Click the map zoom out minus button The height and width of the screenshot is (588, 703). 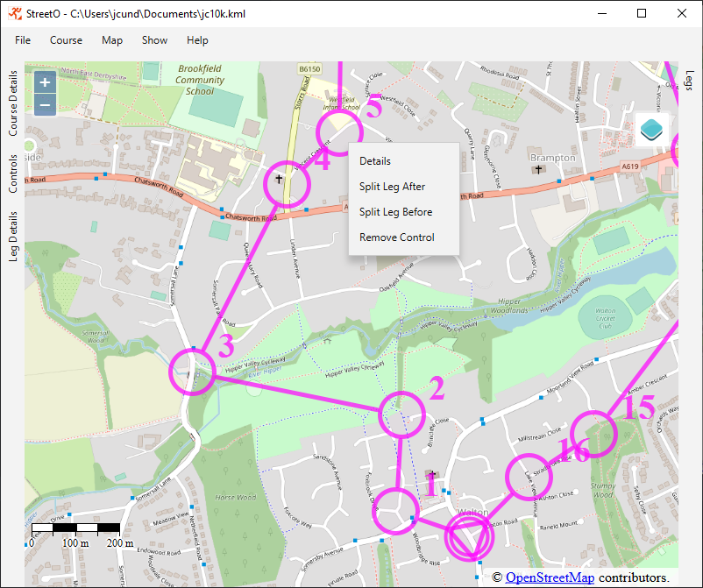pos(46,105)
